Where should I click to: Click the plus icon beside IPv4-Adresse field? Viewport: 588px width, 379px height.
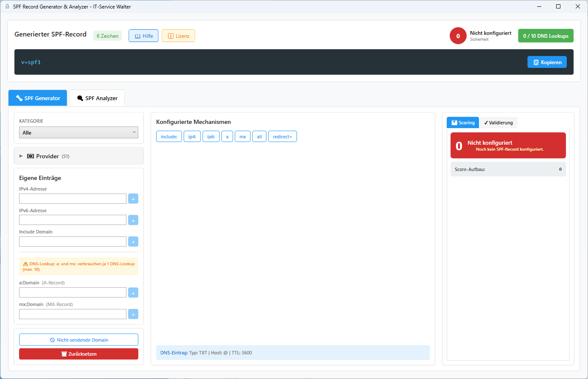[x=133, y=199]
